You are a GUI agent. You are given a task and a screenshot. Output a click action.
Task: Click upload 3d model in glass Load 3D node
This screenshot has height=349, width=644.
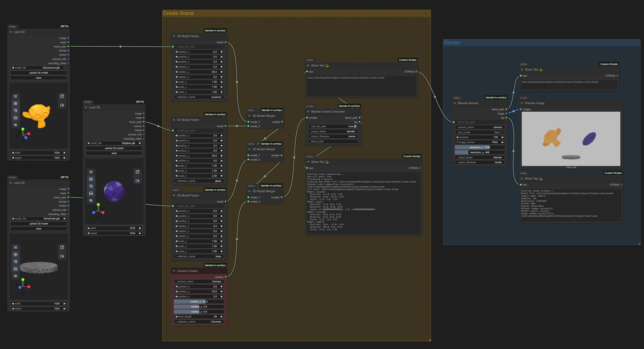114,148
